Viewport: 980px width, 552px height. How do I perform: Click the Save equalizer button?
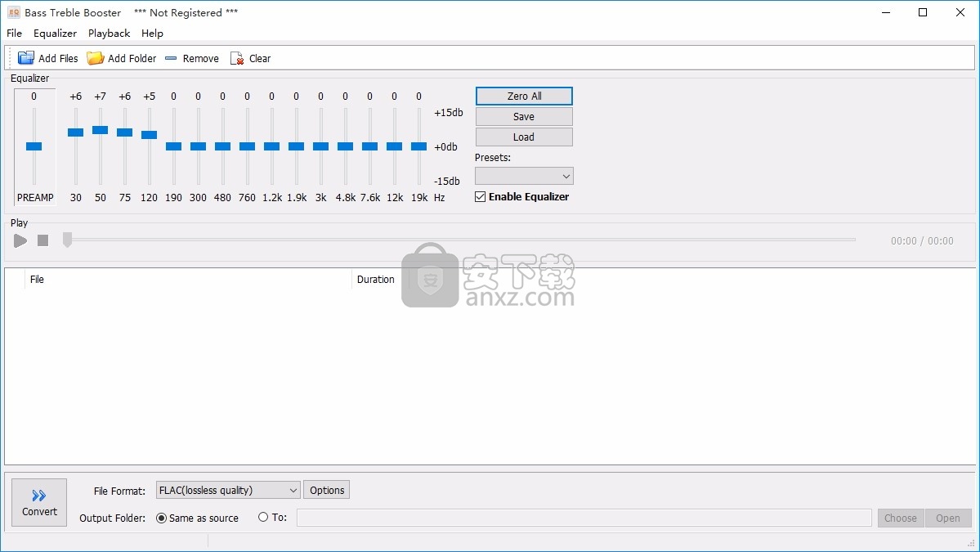pos(524,117)
